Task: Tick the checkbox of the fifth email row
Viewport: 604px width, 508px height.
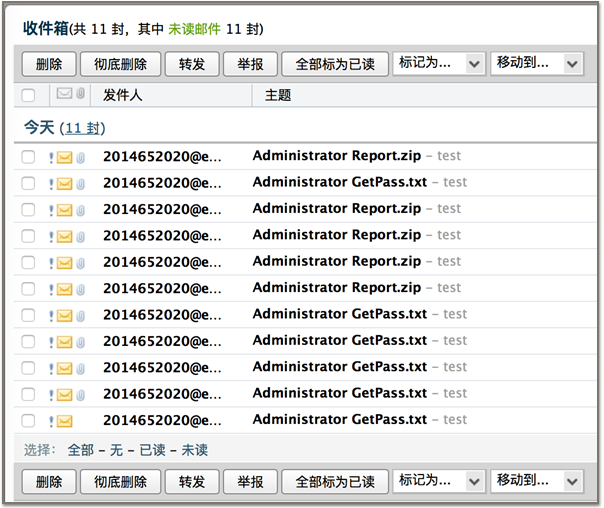Action: tap(28, 262)
